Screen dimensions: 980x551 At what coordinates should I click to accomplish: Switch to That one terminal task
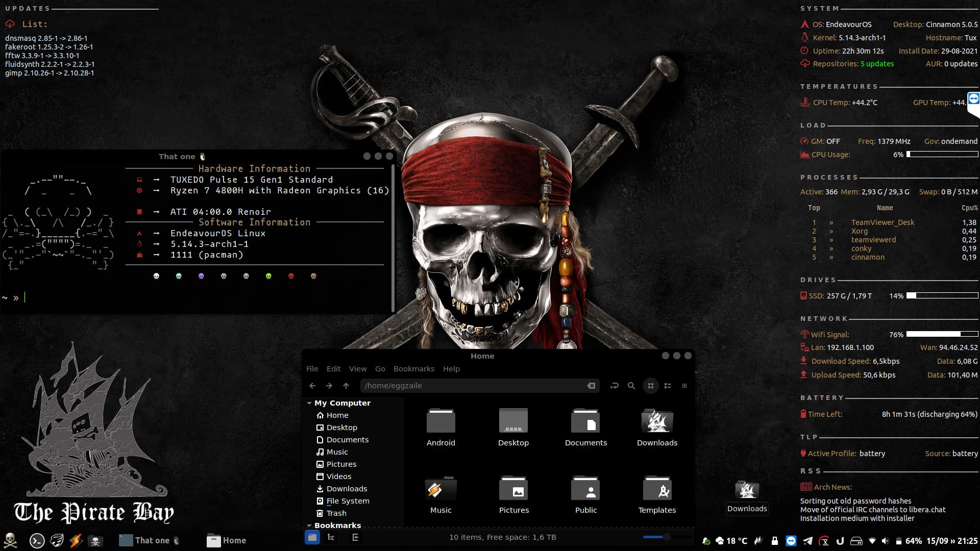(149, 540)
